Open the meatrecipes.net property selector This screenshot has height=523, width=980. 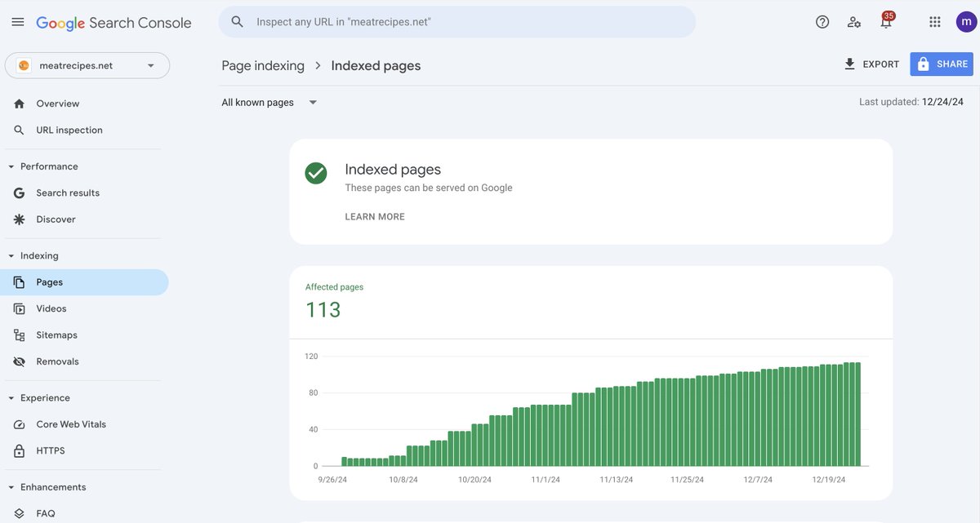[87, 64]
